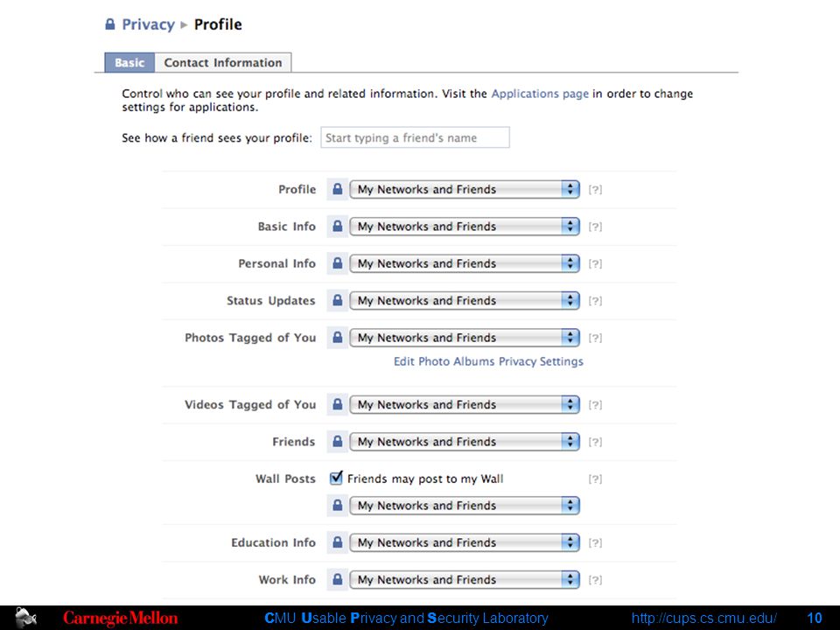
Task: Select the Basic tab
Action: point(129,63)
